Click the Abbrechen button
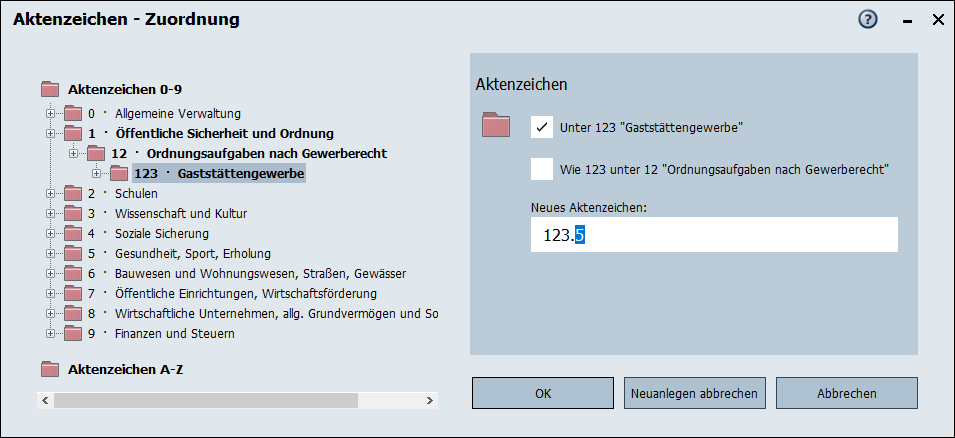955x438 pixels. (846, 393)
